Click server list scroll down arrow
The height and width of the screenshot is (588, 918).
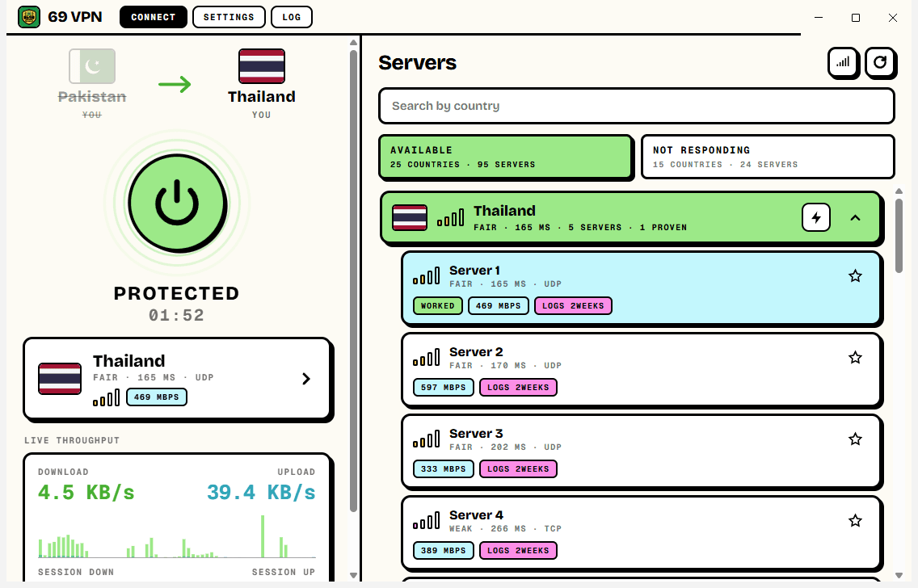[x=899, y=576]
